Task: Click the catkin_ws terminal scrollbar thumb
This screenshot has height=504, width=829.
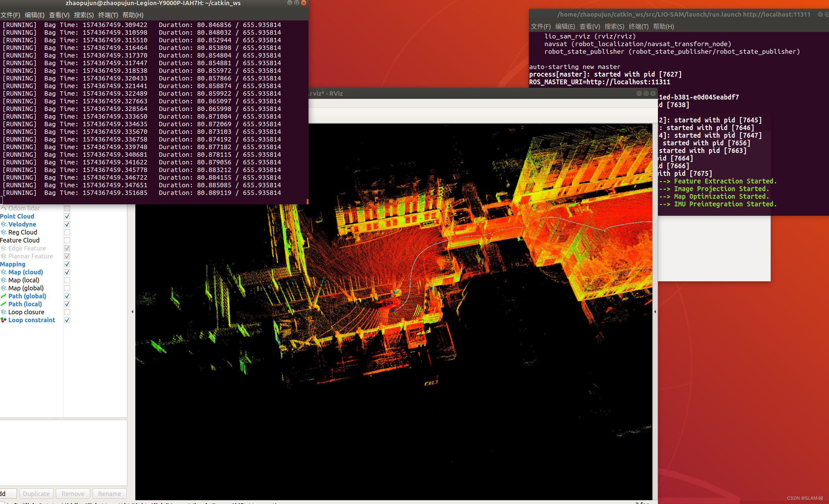Action: (x=307, y=201)
